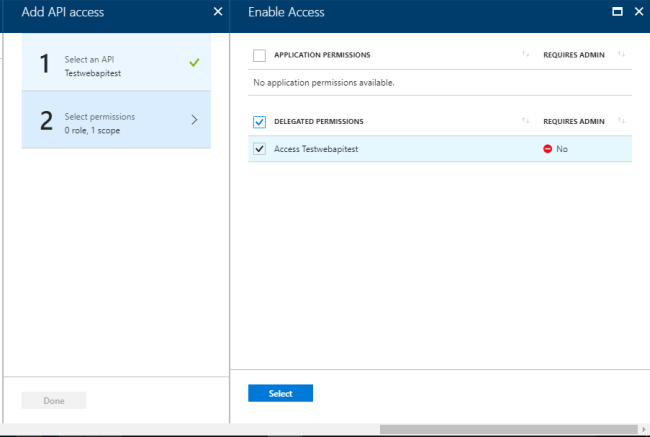Select the Access Testwebapitest permission row text
This screenshot has height=437, width=650.
tap(316, 149)
